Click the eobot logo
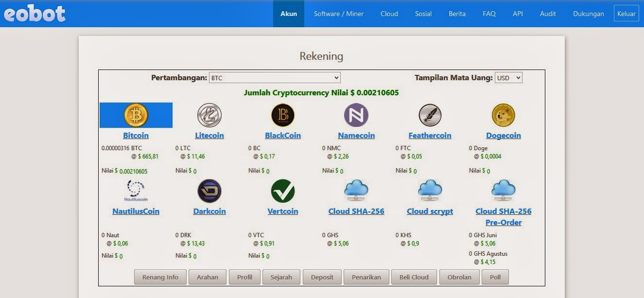 click(x=35, y=14)
